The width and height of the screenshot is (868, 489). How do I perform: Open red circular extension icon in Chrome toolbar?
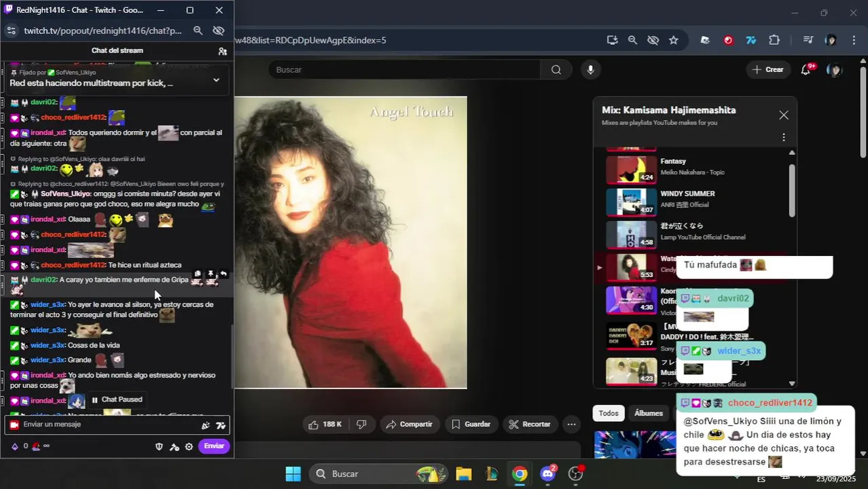pos(728,40)
